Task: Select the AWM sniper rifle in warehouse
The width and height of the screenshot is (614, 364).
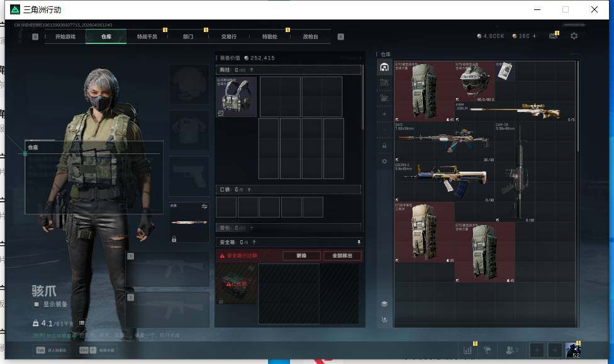Action: tap(515, 111)
